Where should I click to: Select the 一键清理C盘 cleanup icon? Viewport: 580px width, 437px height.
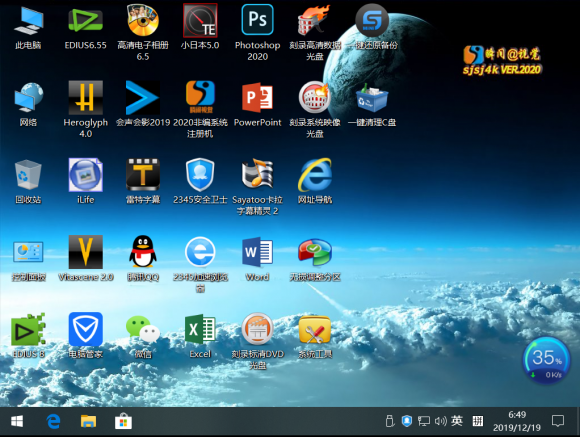tap(372, 98)
